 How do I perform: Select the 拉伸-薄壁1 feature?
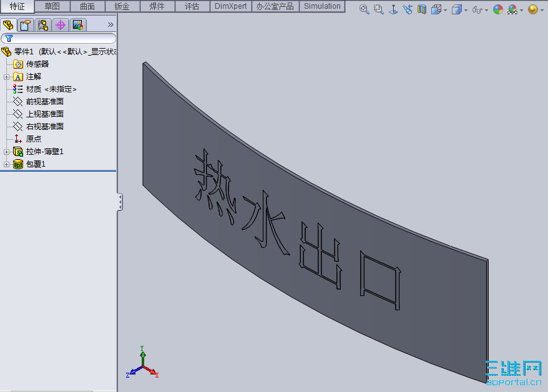pyautogui.click(x=45, y=152)
